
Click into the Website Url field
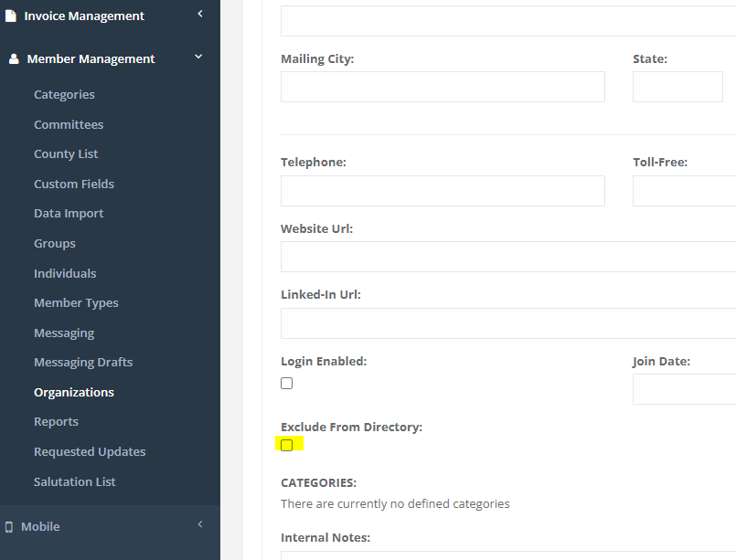click(507, 257)
